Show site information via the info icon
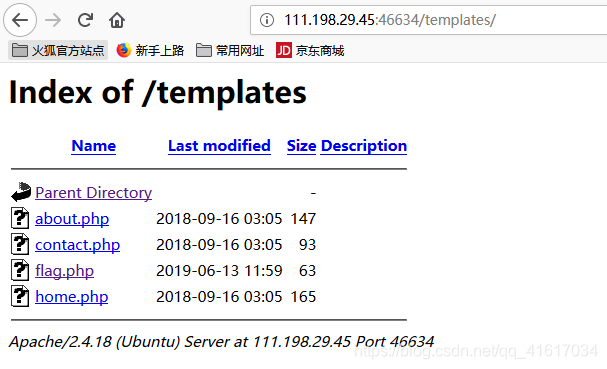Viewport: 607px width, 369px height. point(267,20)
